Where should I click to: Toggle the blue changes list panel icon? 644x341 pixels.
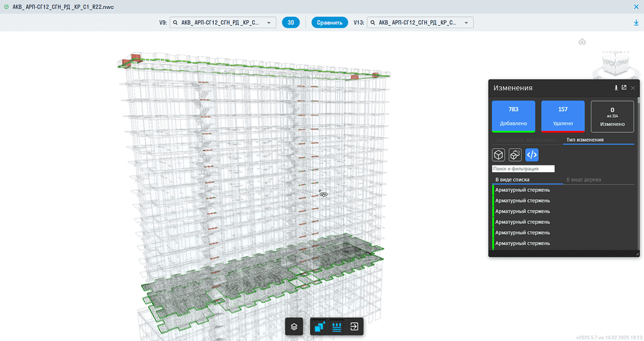point(337,326)
